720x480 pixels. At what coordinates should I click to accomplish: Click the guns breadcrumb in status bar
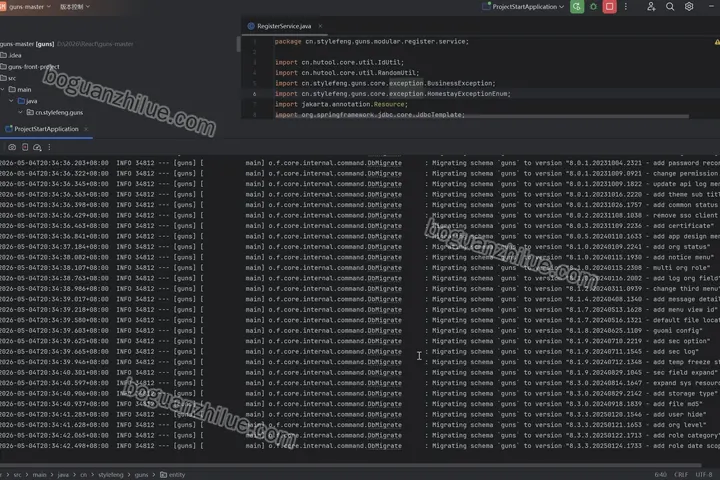(x=141, y=474)
